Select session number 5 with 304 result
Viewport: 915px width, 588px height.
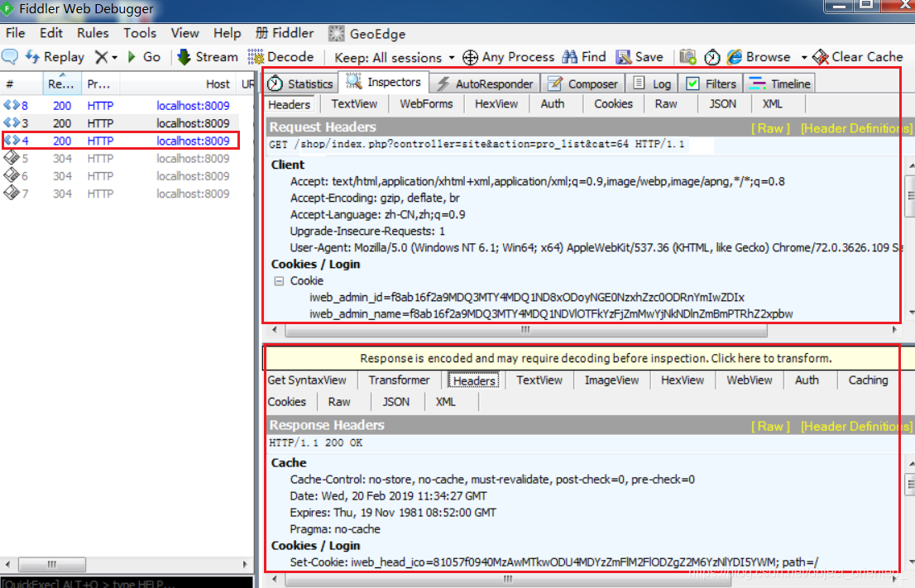(127, 158)
